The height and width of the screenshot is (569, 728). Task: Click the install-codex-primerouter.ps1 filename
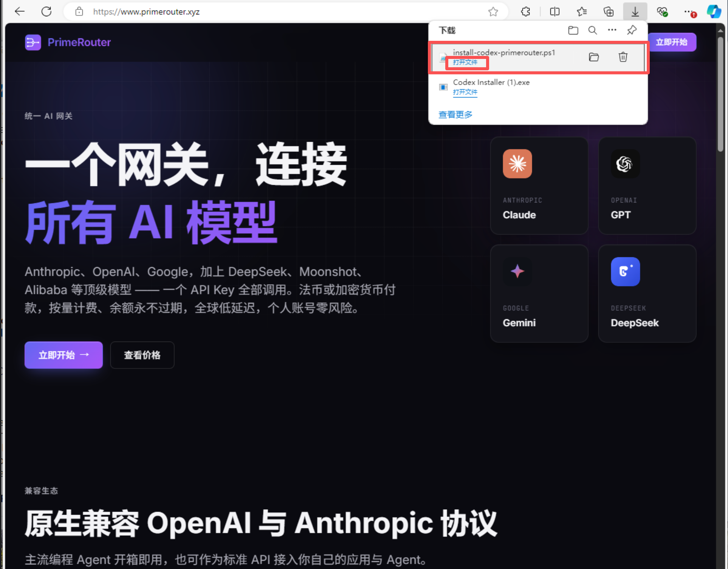click(504, 53)
